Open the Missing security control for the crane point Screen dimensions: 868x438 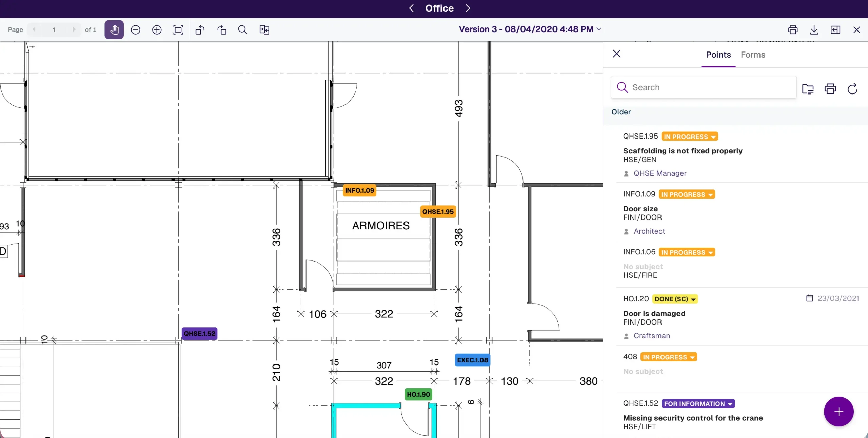(x=693, y=418)
